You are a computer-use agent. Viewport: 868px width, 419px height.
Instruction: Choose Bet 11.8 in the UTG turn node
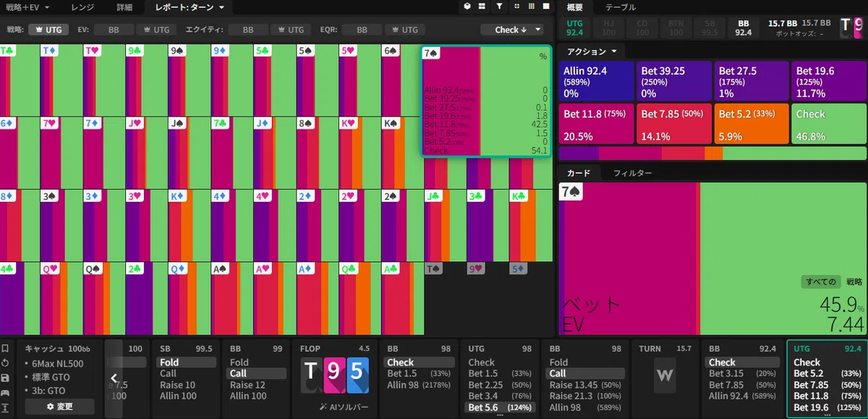coord(827,396)
